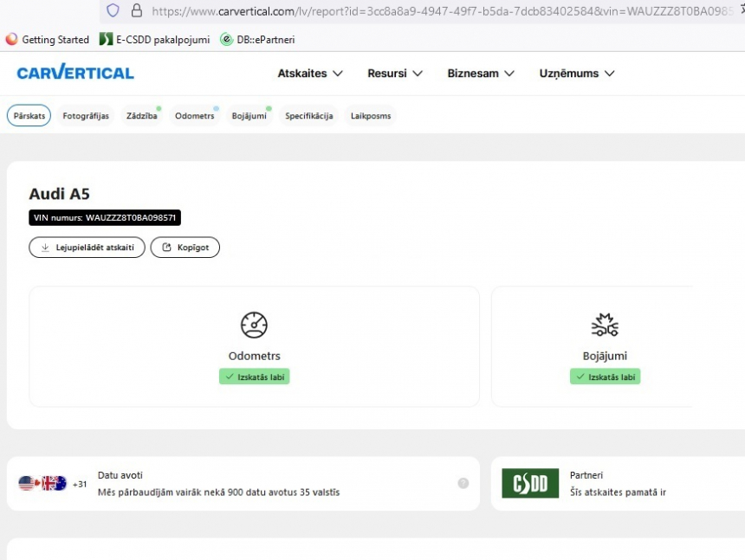Click the +31 countries count
The height and width of the screenshot is (560, 745).
click(x=80, y=484)
